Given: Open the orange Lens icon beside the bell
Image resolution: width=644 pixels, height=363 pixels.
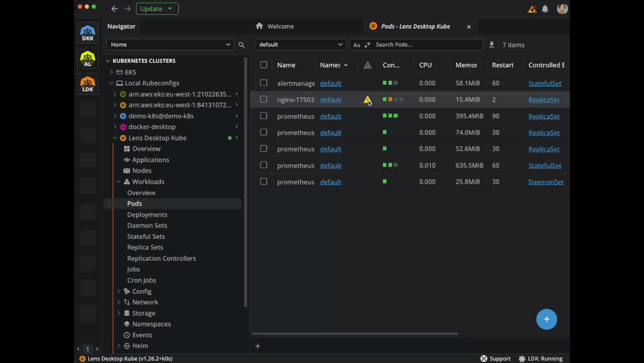Looking at the screenshot, I should (x=532, y=8).
